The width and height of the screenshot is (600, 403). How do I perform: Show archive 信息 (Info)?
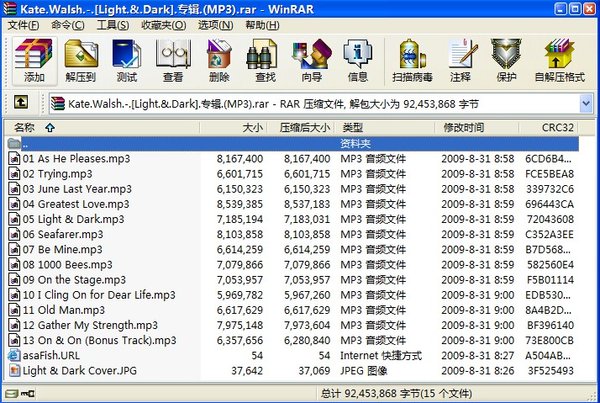[x=357, y=61]
